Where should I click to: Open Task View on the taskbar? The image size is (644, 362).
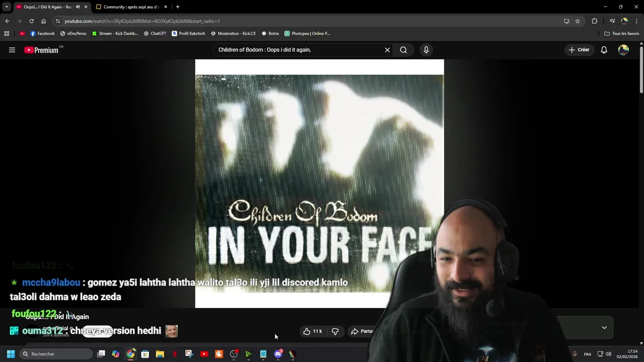pos(101,354)
